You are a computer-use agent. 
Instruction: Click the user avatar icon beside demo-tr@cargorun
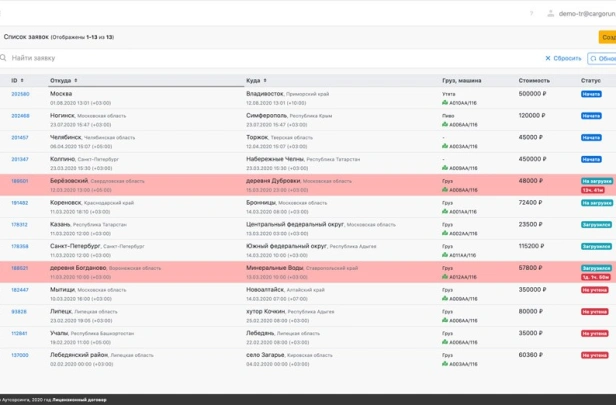pos(550,13)
